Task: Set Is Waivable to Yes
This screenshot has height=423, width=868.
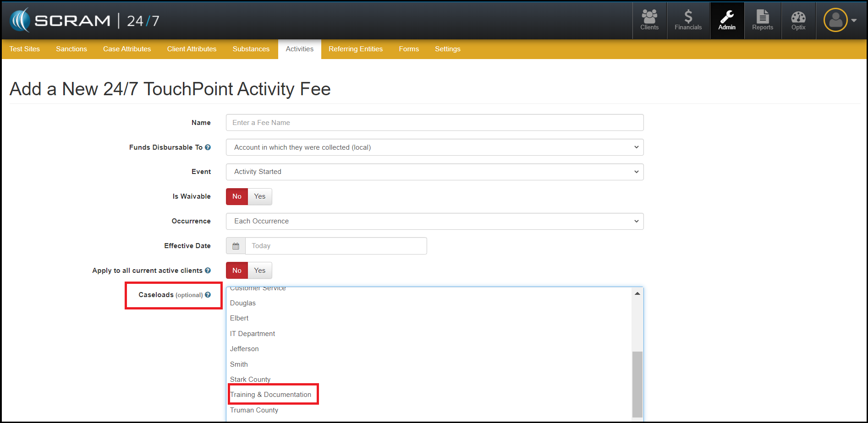Action: tap(259, 196)
